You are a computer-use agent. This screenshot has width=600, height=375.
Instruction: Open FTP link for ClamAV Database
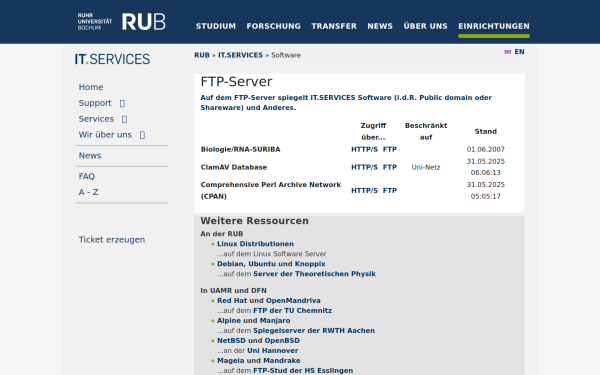pos(390,168)
